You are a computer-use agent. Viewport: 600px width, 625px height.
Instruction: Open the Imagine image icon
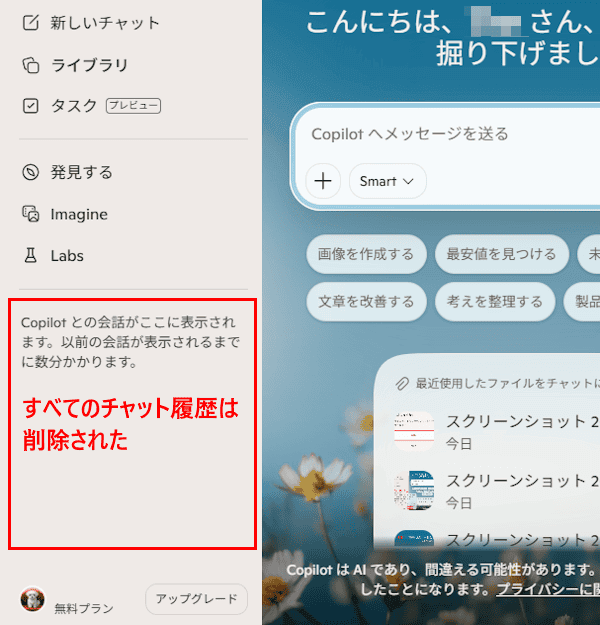click(x=31, y=214)
